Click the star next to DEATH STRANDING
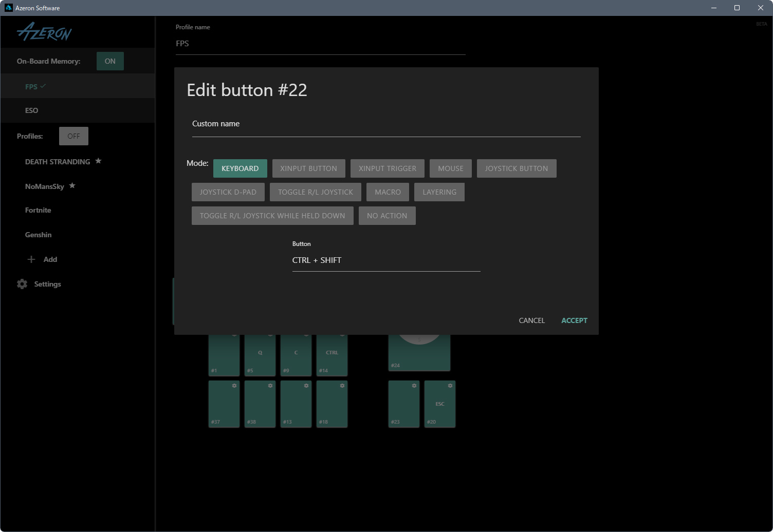The width and height of the screenshot is (773, 532). (98, 161)
